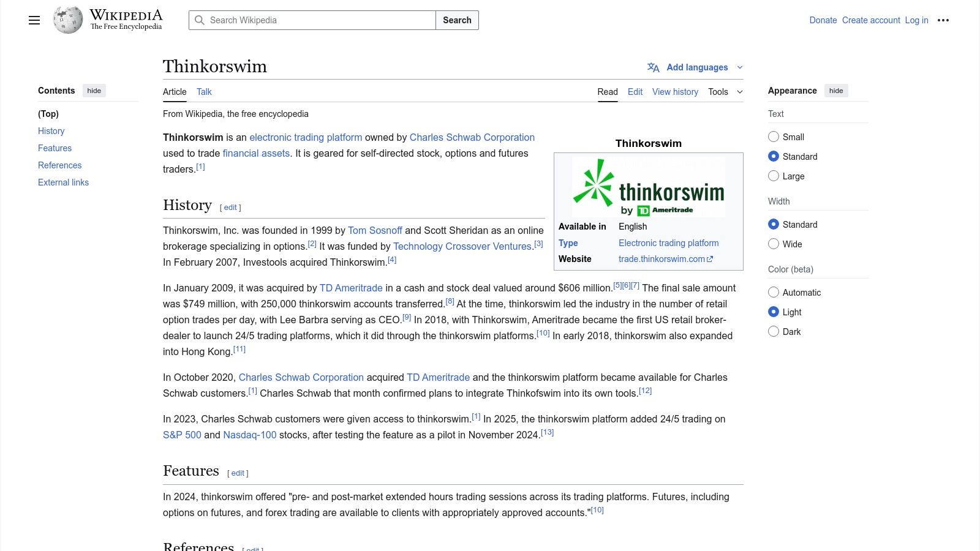Screen dimensions: 980x551
Task: Click the Wikipedia globe logo
Action: [x=68, y=20]
